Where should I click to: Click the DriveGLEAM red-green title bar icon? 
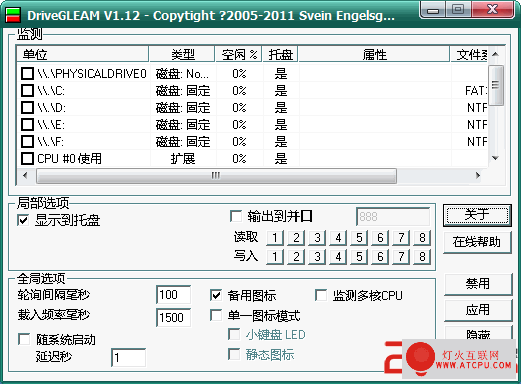[13, 15]
